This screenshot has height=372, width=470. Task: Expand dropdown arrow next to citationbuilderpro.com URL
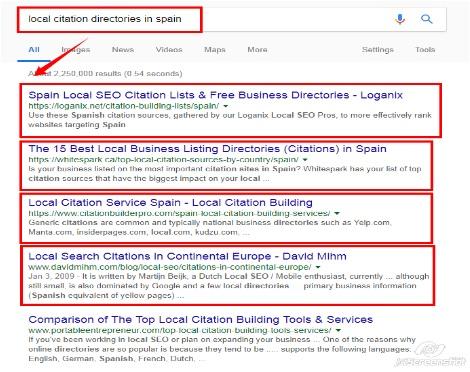click(x=337, y=214)
